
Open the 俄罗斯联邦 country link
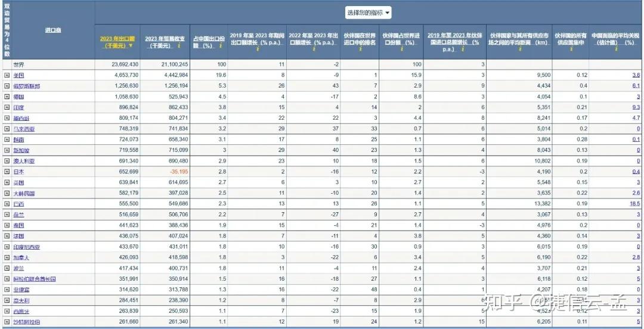27,86
